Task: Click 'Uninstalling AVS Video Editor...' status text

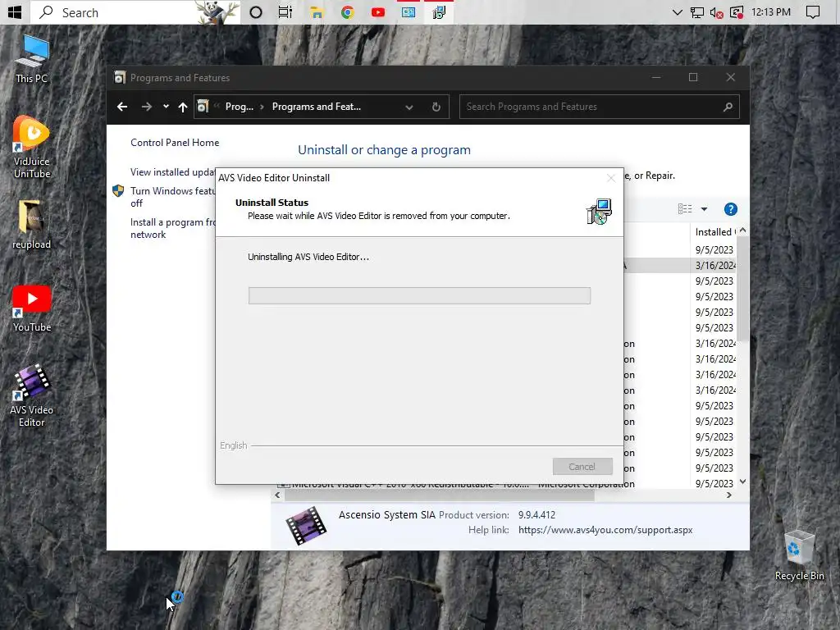Action: 308,257
